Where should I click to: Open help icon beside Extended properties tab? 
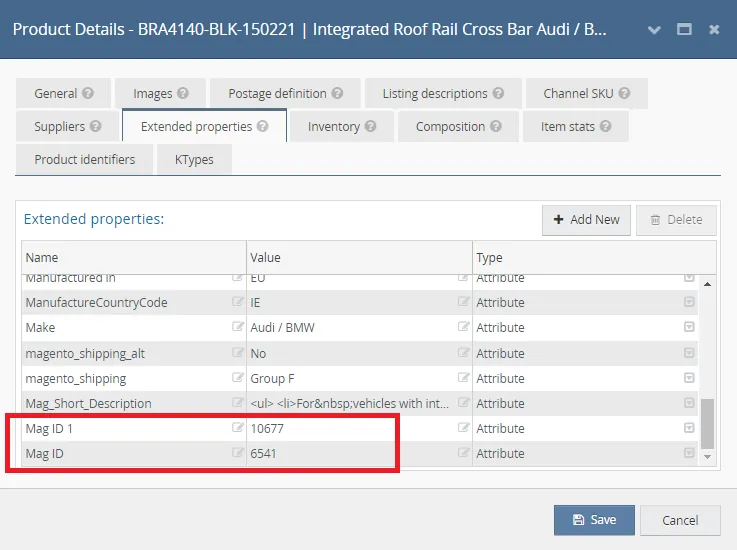pyautogui.click(x=263, y=126)
